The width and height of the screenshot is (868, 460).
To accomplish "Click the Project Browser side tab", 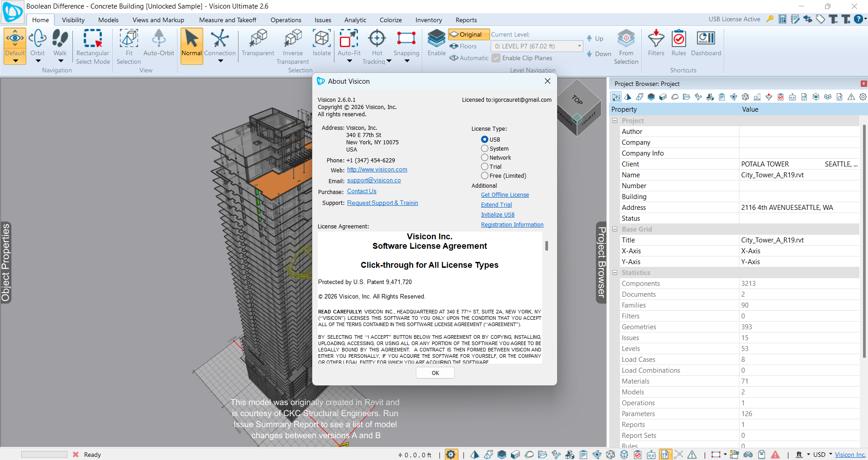I will 601,262.
